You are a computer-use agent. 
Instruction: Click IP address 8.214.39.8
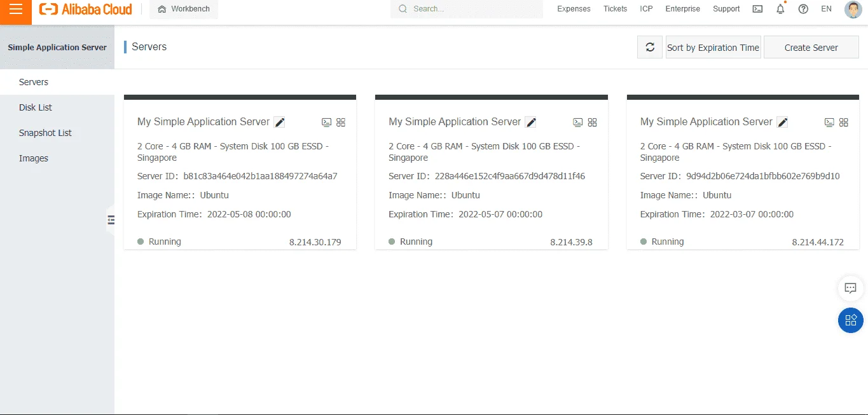pos(571,242)
